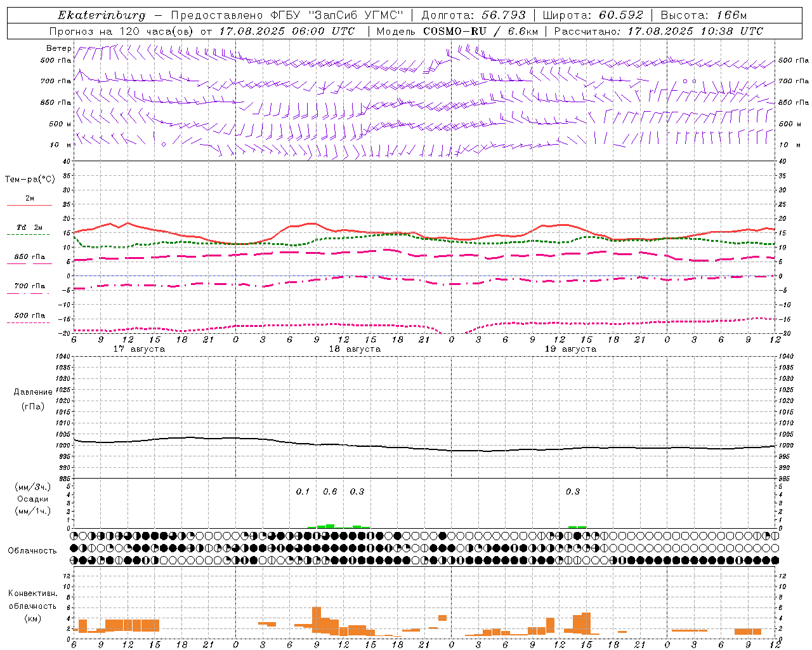Image resolution: width=812 pixels, height=650 pixels.
Task: Click the 'Тем-ра(°C)' temperature panel label
Action: coord(30,180)
